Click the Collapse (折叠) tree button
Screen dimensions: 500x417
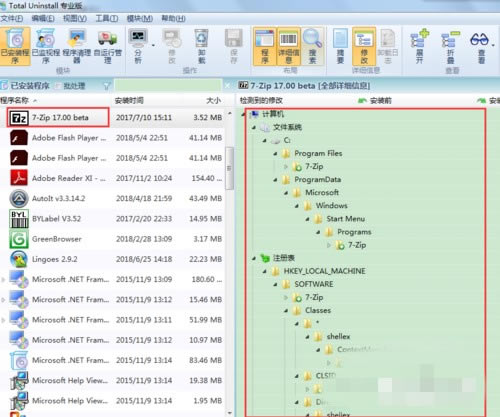450,46
